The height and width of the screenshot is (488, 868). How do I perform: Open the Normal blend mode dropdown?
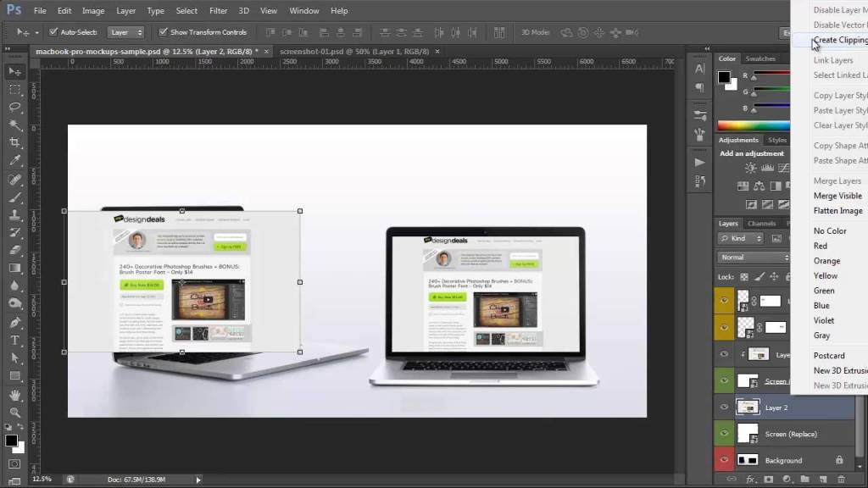click(754, 257)
